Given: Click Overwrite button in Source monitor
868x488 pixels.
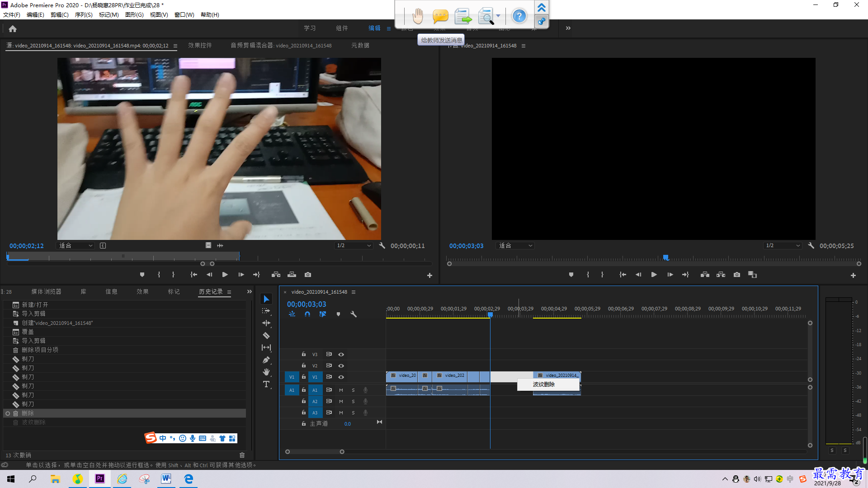Looking at the screenshot, I should click(292, 275).
